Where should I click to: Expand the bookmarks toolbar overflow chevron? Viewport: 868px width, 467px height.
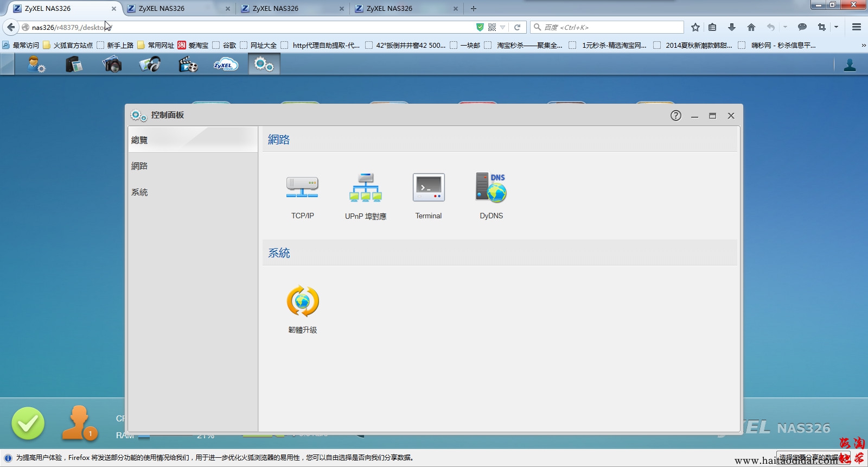tap(863, 46)
